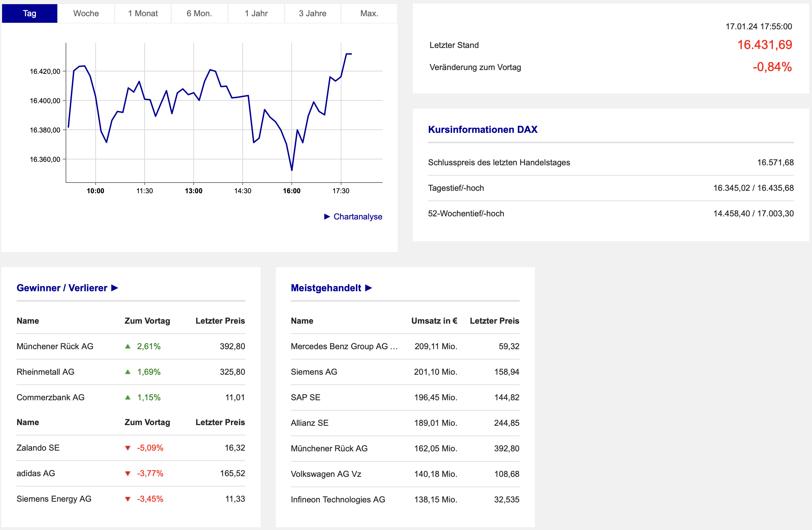
Task: Switch chart to Woche tab
Action: coord(86,13)
